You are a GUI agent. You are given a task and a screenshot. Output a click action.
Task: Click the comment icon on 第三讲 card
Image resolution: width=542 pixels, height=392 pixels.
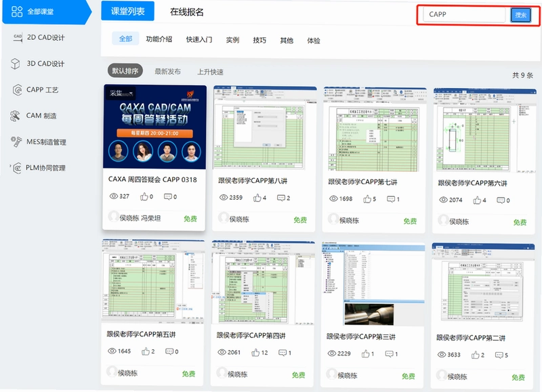point(389,354)
